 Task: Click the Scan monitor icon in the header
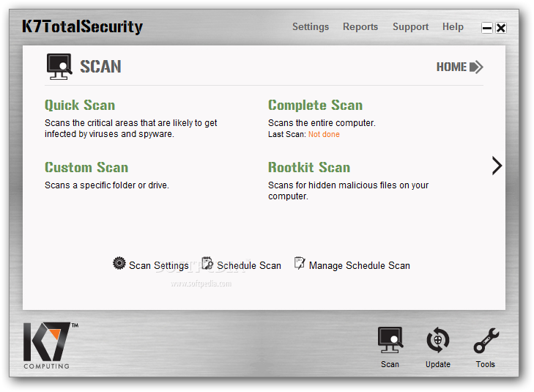59,67
